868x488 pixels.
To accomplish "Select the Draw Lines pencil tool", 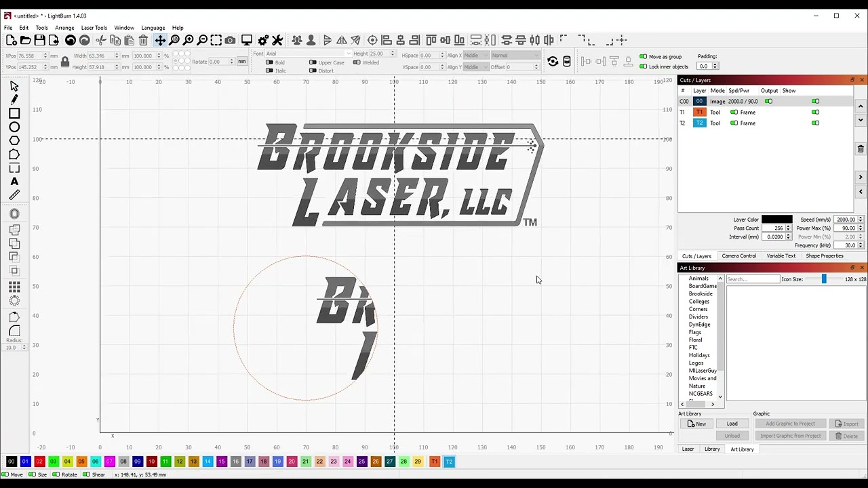I will click(x=14, y=100).
